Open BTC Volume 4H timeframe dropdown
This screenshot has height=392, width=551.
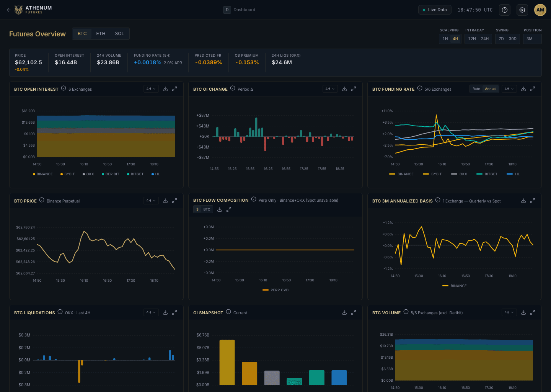tap(509, 312)
